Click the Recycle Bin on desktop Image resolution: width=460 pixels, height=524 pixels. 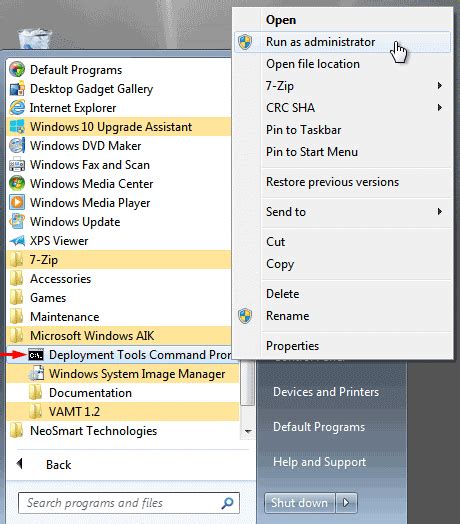click(35, 39)
